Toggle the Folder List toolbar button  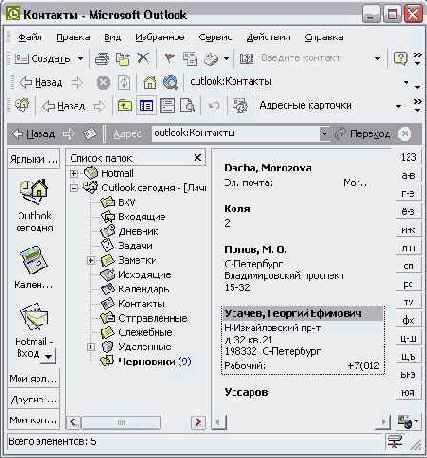146,106
